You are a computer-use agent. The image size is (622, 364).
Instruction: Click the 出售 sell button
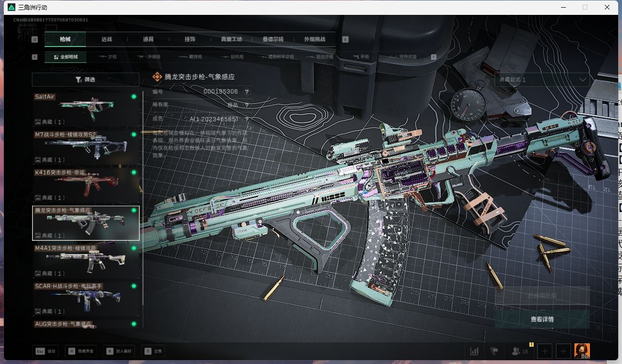[153, 351]
